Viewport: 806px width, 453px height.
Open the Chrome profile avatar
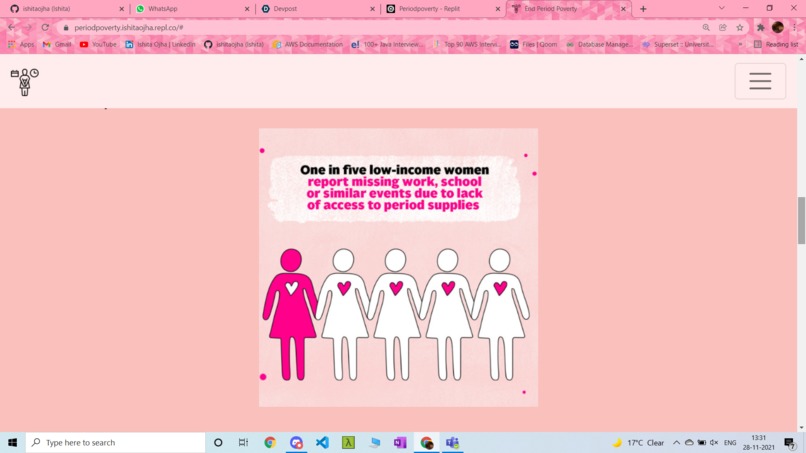pos(778,27)
